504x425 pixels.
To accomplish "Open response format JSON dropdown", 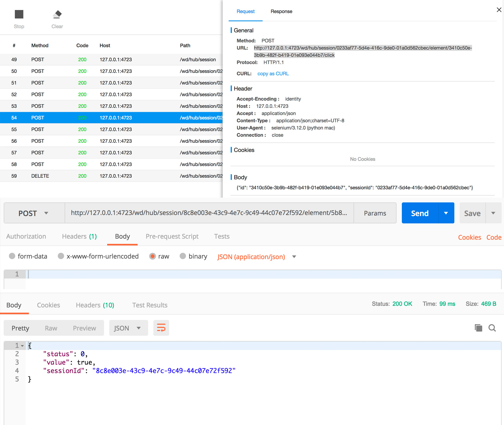I will pyautogui.click(x=128, y=328).
